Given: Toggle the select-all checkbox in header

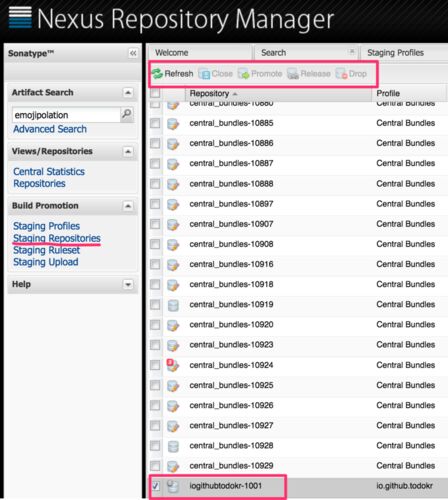Looking at the screenshot, I should pyautogui.click(x=155, y=93).
